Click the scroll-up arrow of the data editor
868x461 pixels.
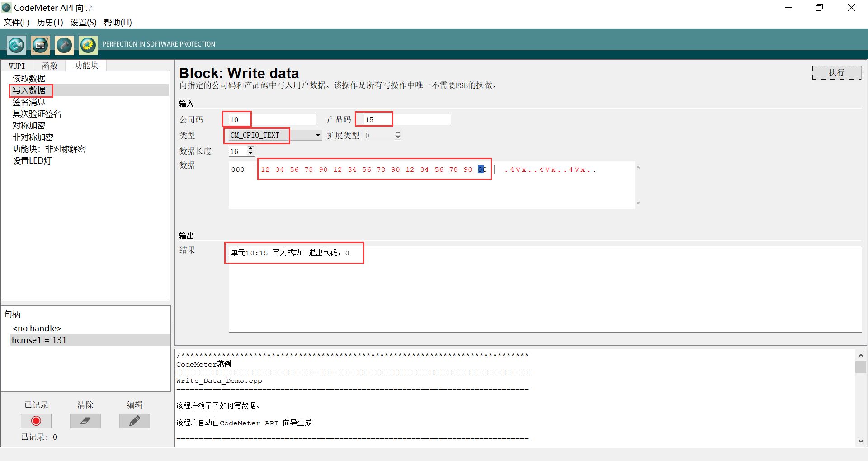click(638, 168)
